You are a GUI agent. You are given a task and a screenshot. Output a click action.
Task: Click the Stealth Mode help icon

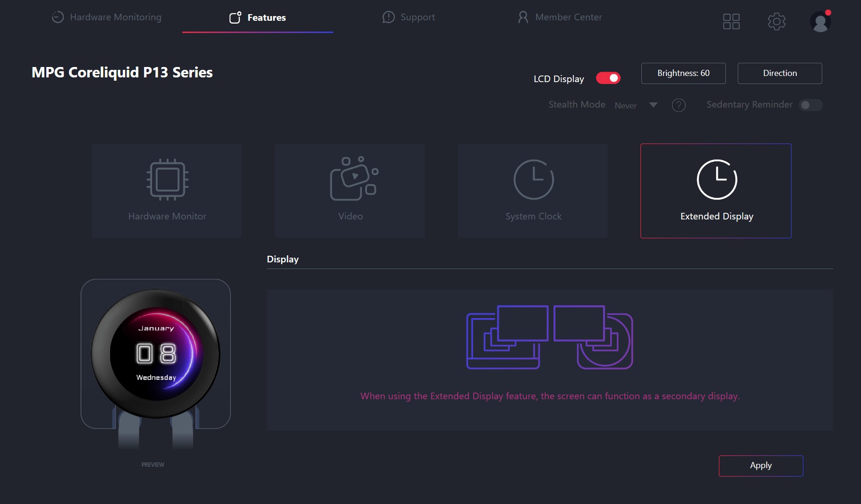tap(679, 105)
